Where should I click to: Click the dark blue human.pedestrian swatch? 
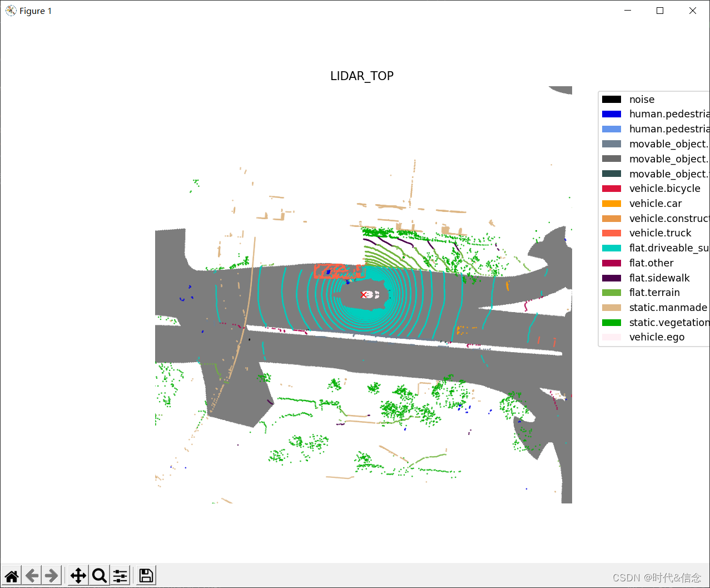coord(612,114)
